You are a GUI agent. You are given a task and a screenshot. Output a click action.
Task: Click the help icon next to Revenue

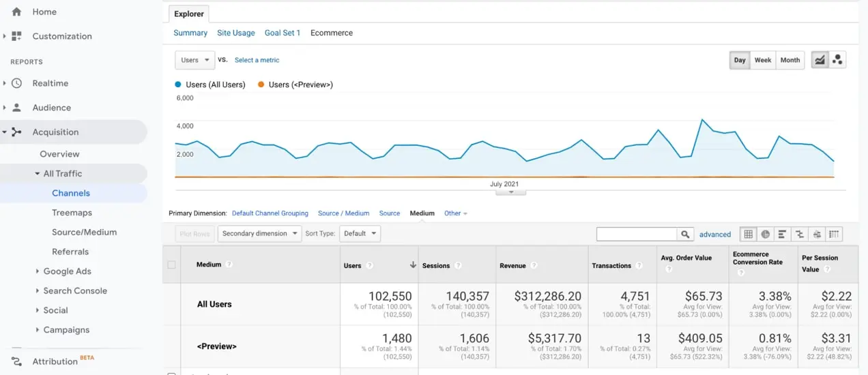pos(534,265)
